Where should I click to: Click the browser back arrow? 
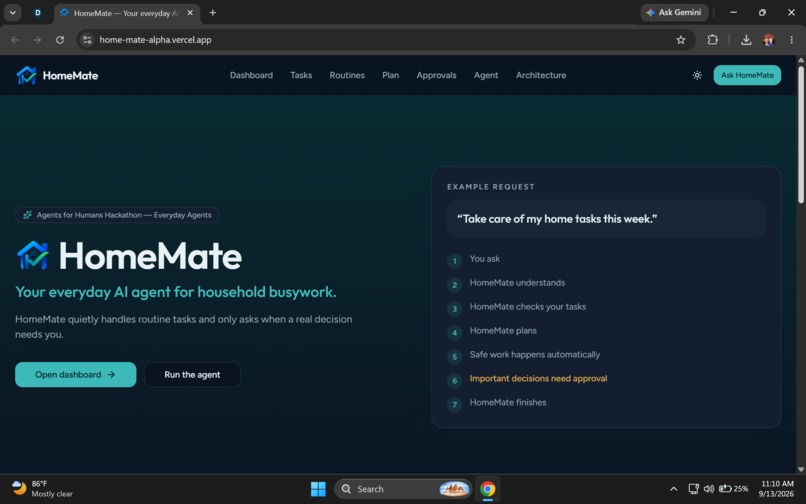[x=14, y=40]
